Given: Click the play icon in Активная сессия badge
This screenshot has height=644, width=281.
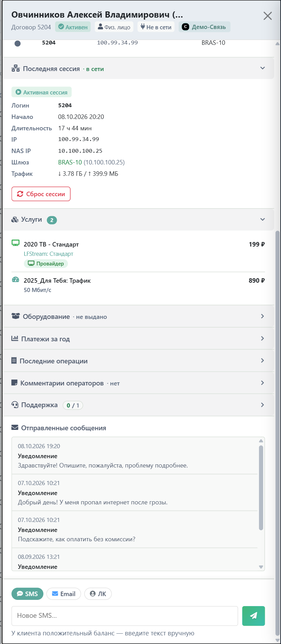Looking at the screenshot, I should click(19, 92).
